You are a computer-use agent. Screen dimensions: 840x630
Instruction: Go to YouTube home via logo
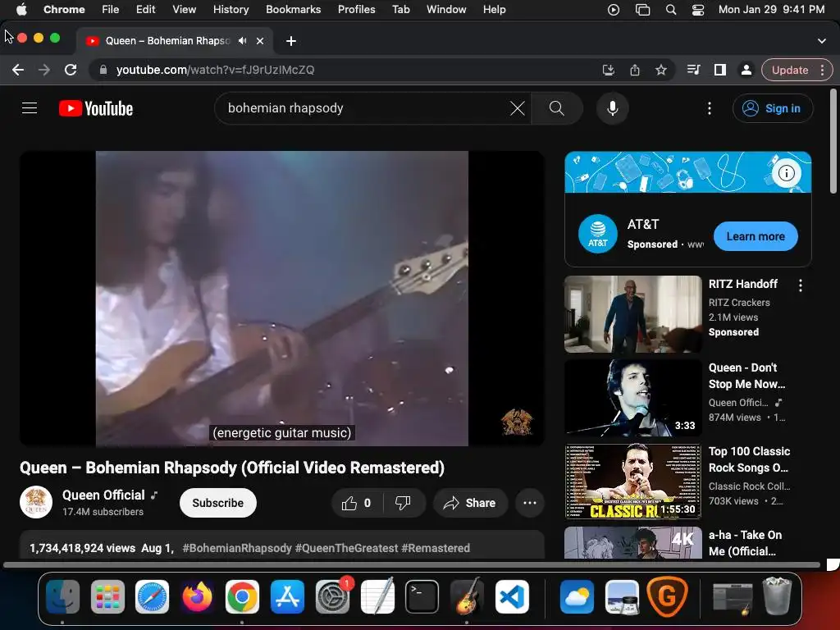[96, 108]
